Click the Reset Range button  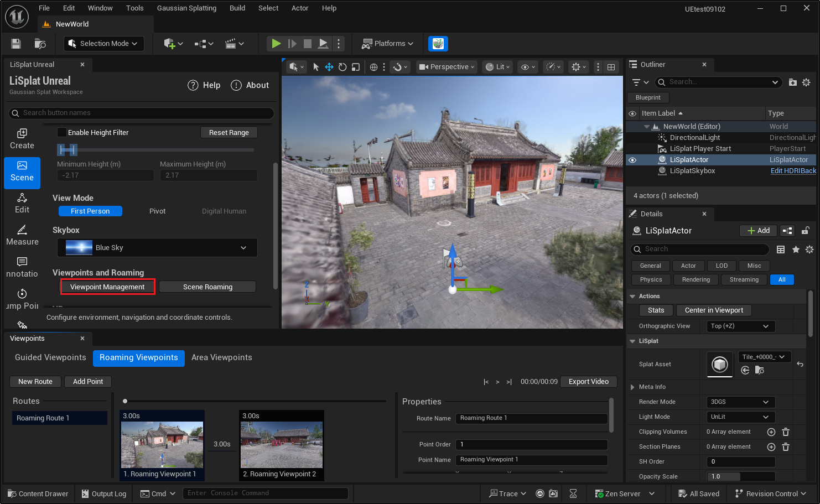click(x=229, y=133)
